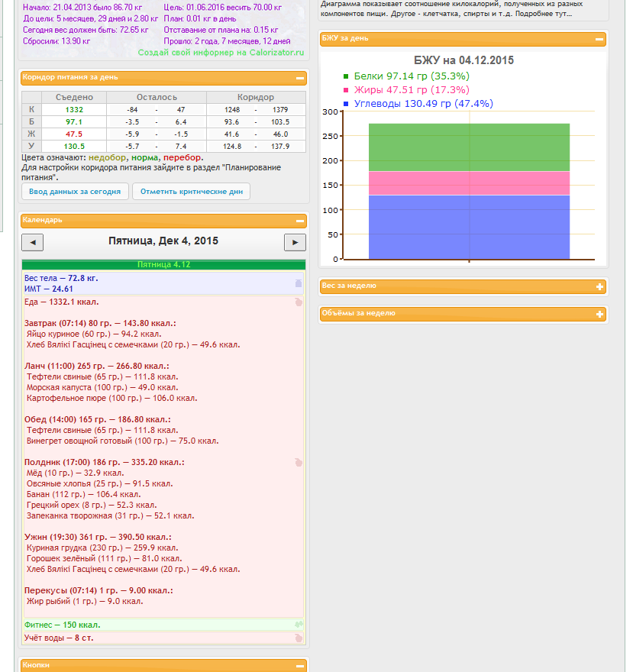This screenshot has width=633, height=672.
Task: Click the Жир рыбий (1 гр.) entry
Action: (85, 601)
